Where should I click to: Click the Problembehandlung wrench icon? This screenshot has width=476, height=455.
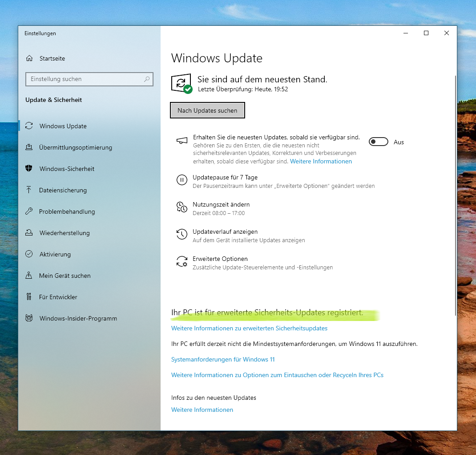pyautogui.click(x=29, y=211)
